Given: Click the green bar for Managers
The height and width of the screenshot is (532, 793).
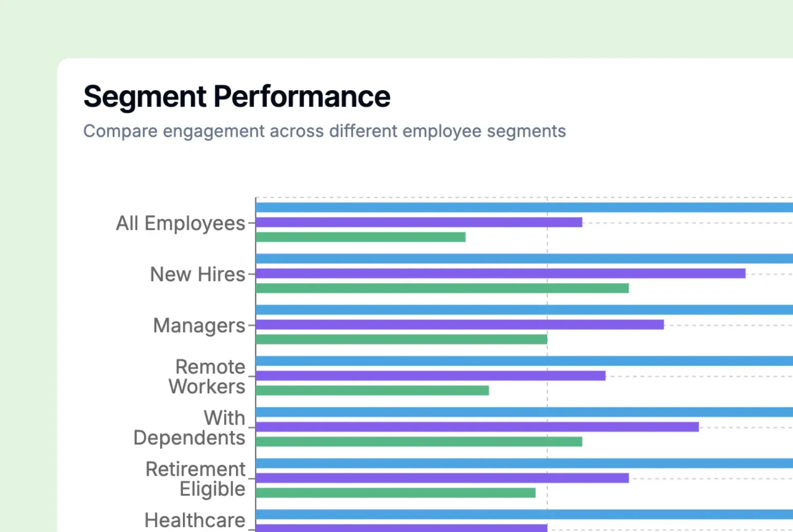Looking at the screenshot, I should point(401,339).
